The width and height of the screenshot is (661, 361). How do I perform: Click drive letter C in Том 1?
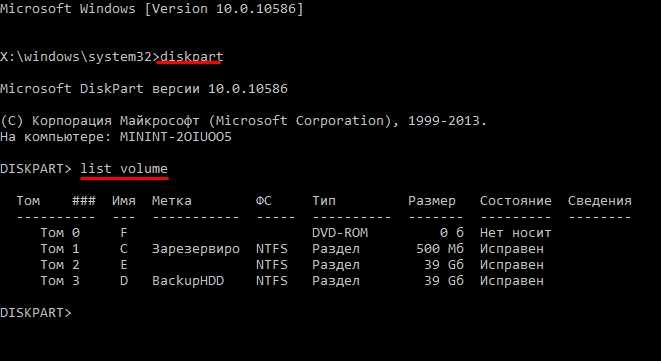click(124, 249)
